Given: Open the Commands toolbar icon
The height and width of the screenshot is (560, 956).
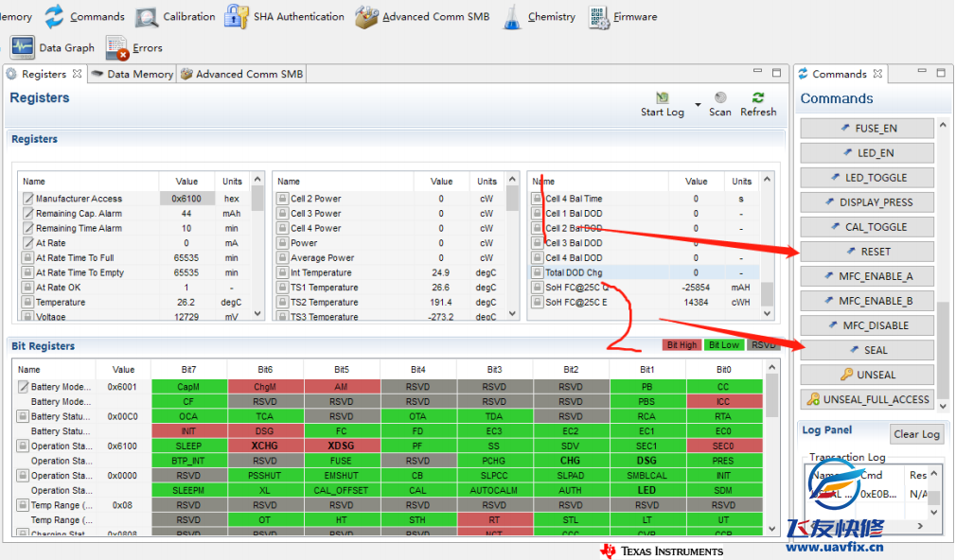Looking at the screenshot, I should [55, 16].
